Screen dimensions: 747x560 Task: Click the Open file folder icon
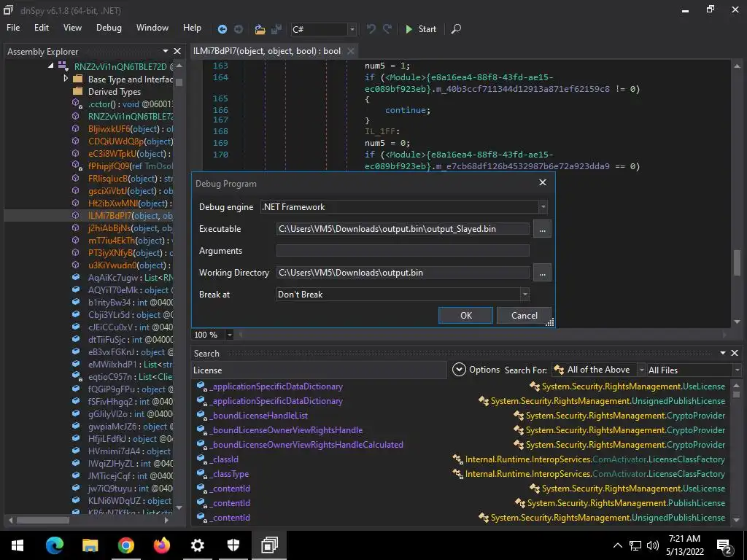260,29
